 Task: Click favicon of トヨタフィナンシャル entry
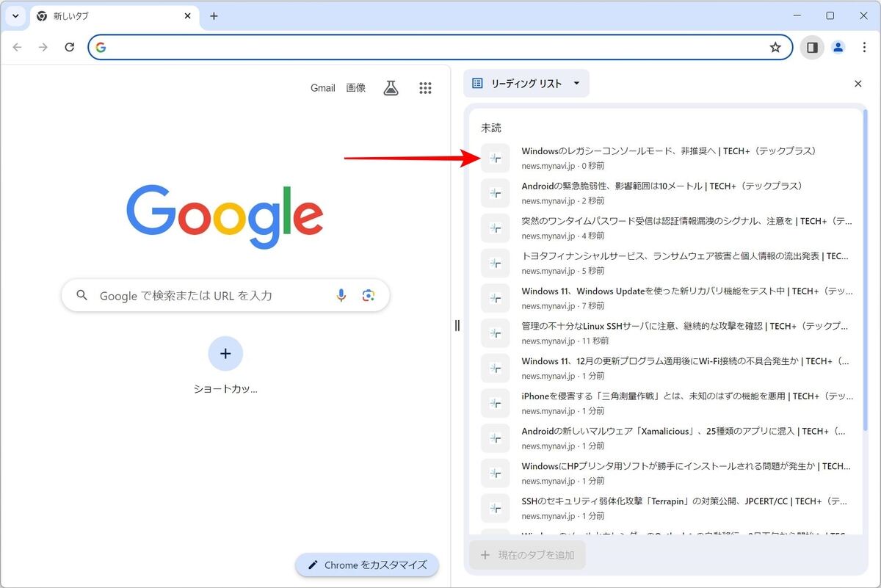click(496, 263)
